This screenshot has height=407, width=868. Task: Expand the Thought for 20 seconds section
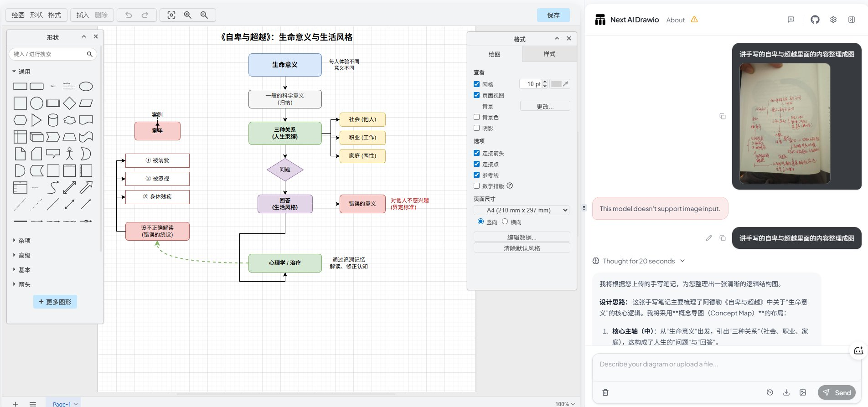click(638, 261)
